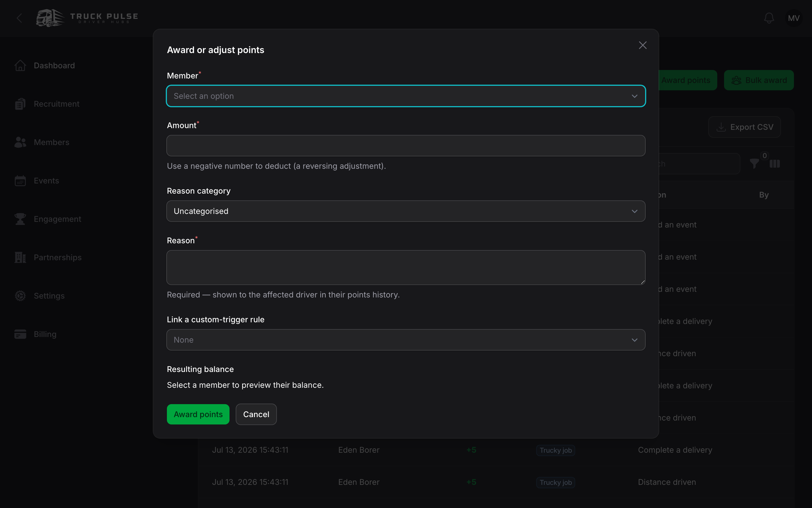
Task: Click background Award points page button
Action: coord(687,80)
